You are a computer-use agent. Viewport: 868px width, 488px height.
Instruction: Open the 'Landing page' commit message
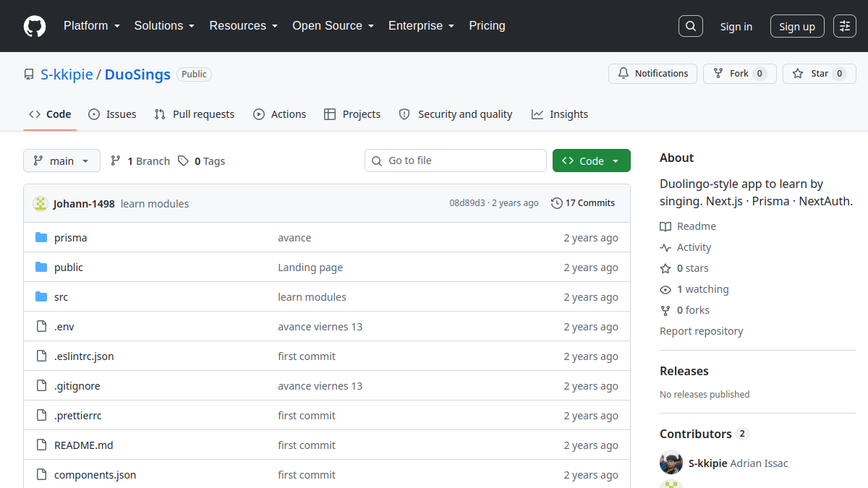pyautogui.click(x=310, y=267)
